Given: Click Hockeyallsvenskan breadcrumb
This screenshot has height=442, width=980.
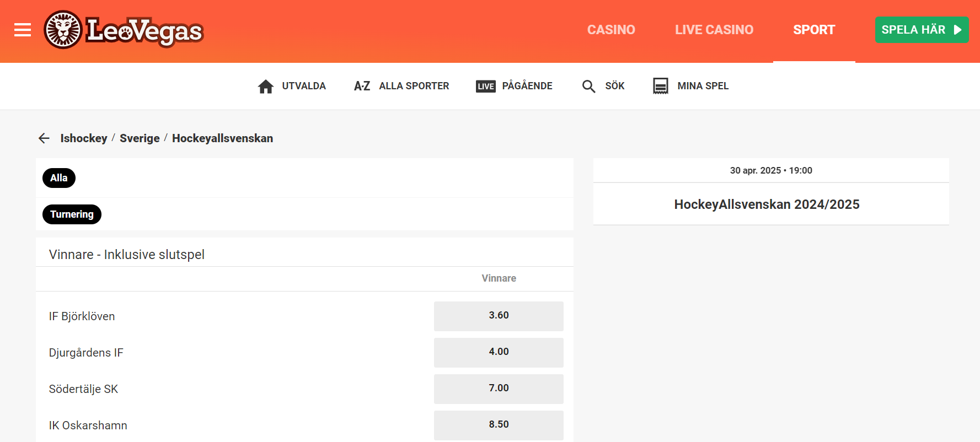Looking at the screenshot, I should point(222,138).
